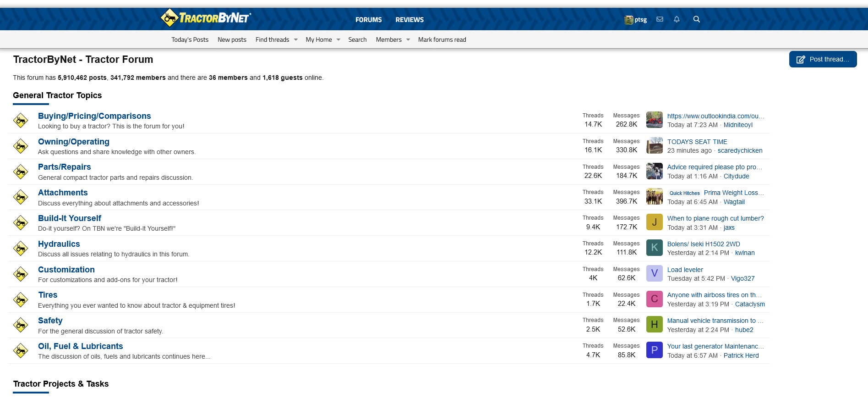Open the avatar beside Prima Weight Loss thread
This screenshot has height=399, width=868.
tap(655, 196)
